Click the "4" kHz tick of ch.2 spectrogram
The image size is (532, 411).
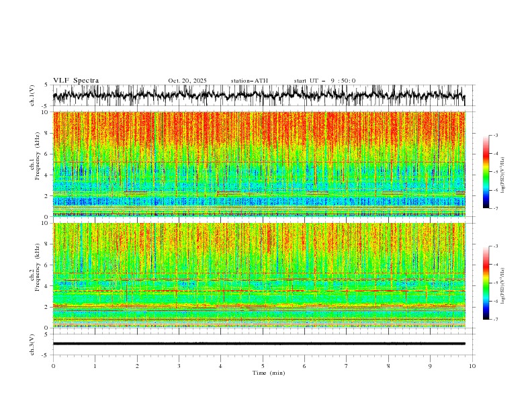47,286
